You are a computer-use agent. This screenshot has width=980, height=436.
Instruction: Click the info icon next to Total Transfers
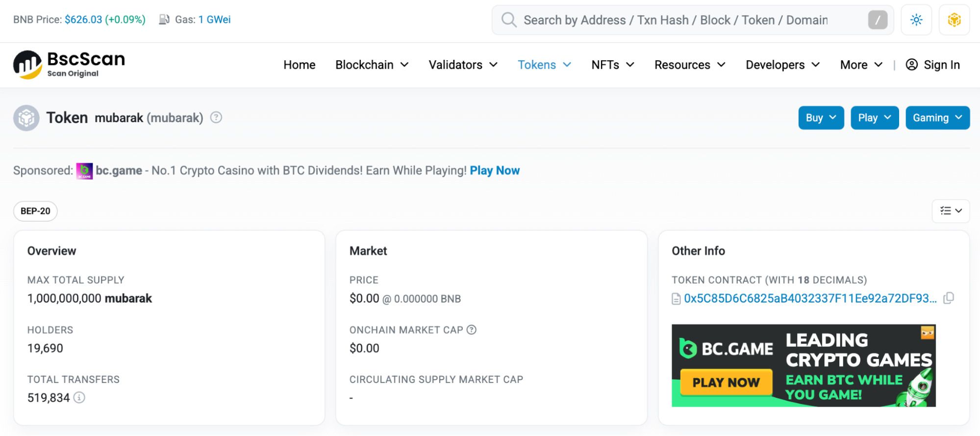pos(79,398)
